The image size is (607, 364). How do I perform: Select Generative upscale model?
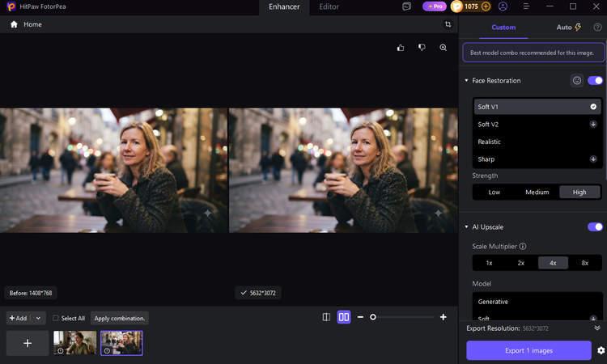tap(537, 302)
